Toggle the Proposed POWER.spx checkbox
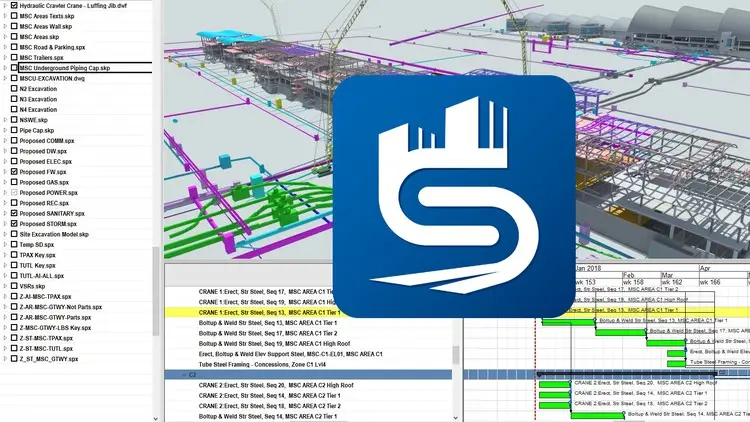 click(14, 193)
